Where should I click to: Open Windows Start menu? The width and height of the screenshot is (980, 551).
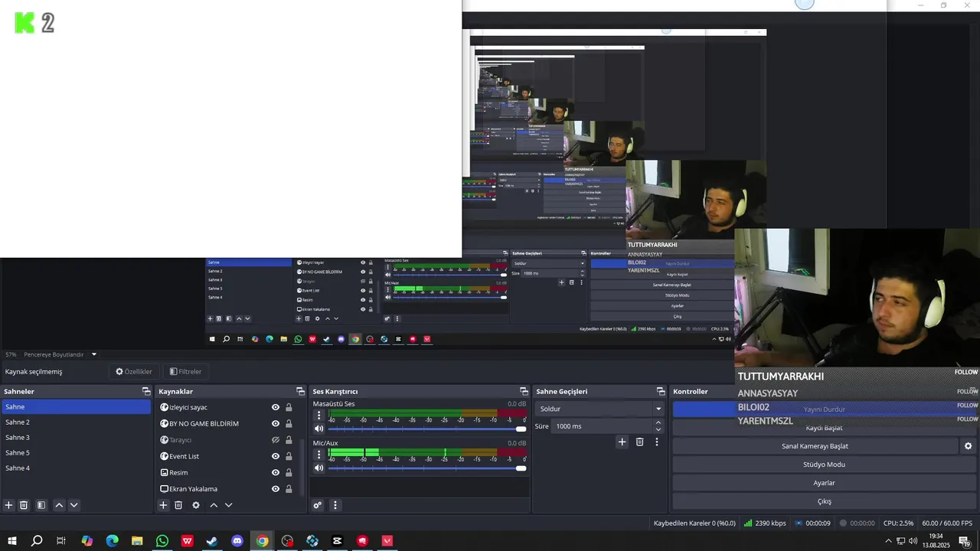11,541
